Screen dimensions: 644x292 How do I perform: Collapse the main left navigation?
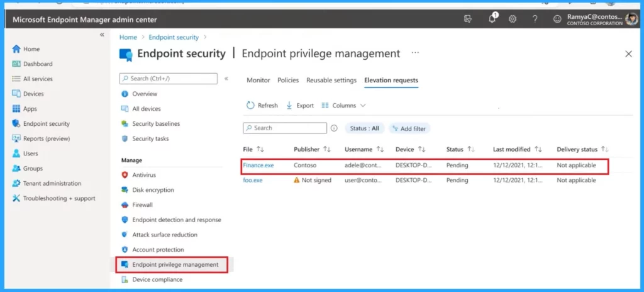(103, 35)
